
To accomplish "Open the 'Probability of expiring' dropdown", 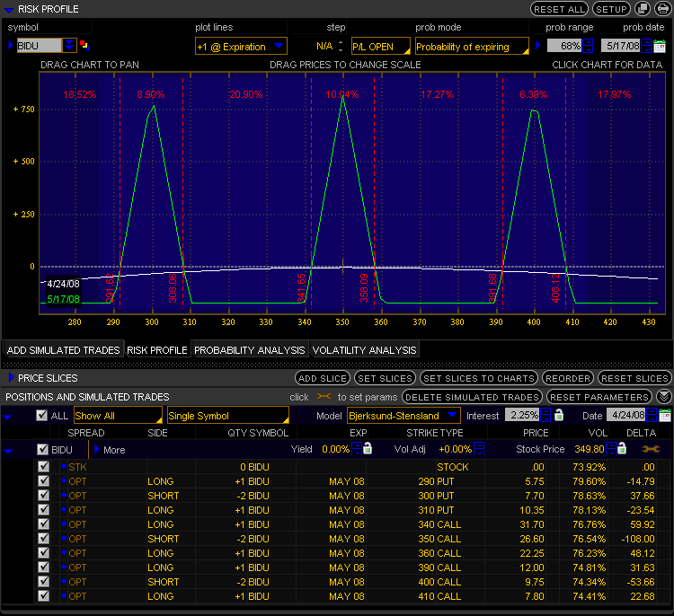I will 472,46.
